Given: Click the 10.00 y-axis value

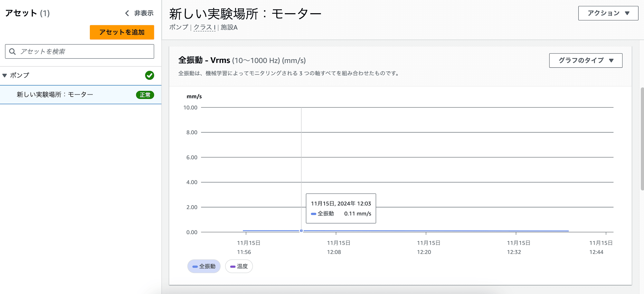Looking at the screenshot, I should click(190, 108).
